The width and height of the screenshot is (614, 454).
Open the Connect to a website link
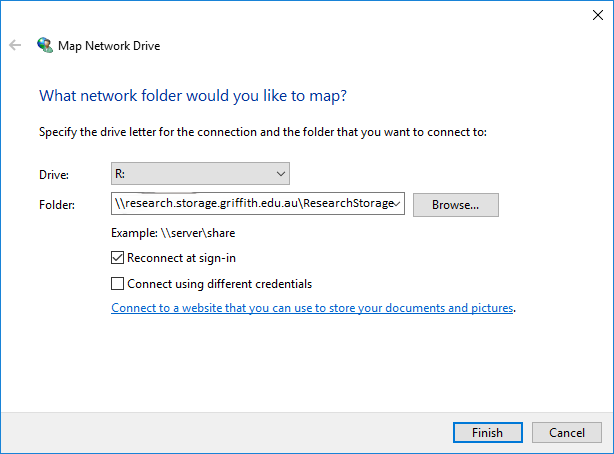[312, 308]
